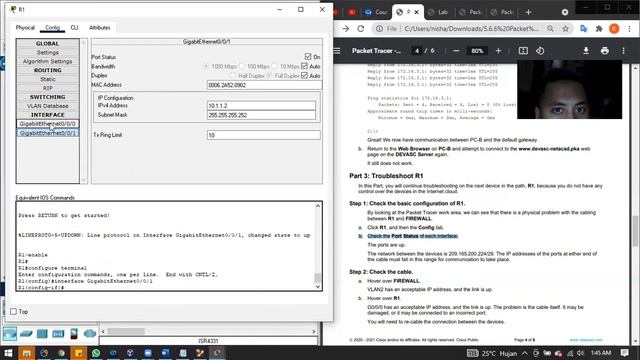Select the 10 Mbps bandwidth radio button
This screenshot has width=640, height=360.
coord(274,66)
